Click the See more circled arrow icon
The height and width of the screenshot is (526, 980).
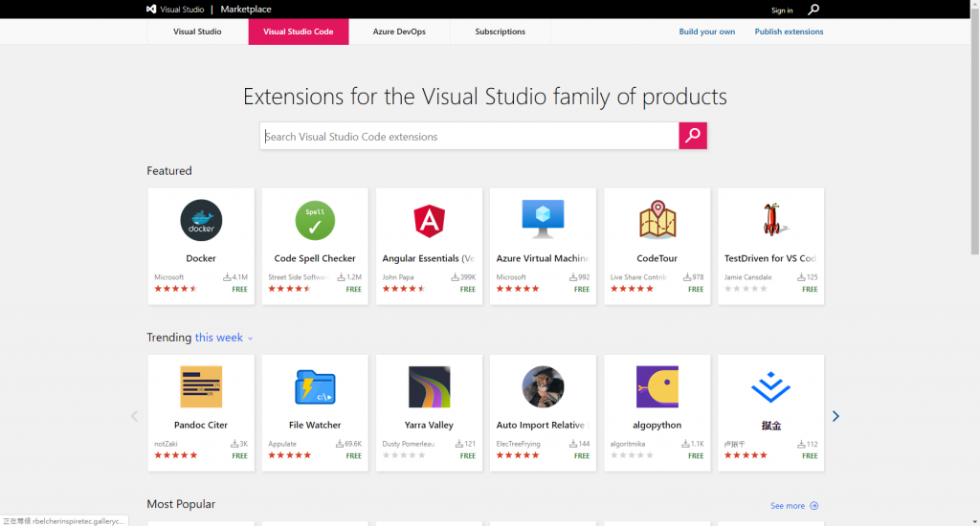click(x=813, y=505)
